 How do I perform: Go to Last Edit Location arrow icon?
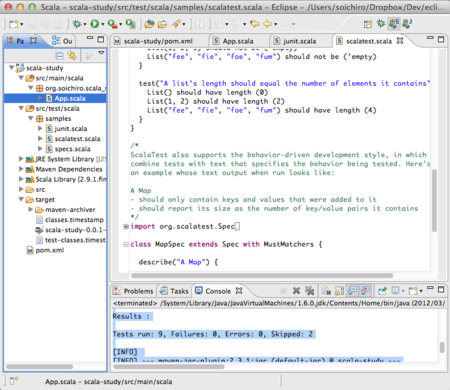(x=255, y=24)
